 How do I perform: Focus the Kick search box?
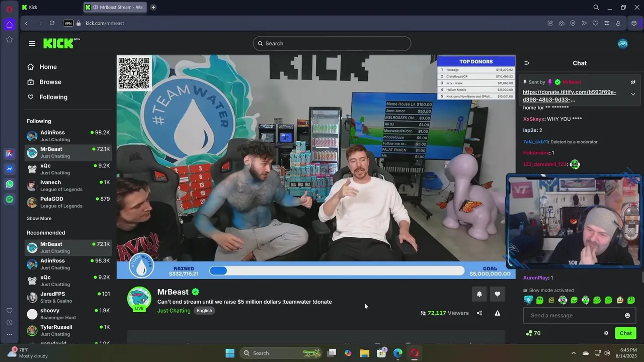[332, 44]
